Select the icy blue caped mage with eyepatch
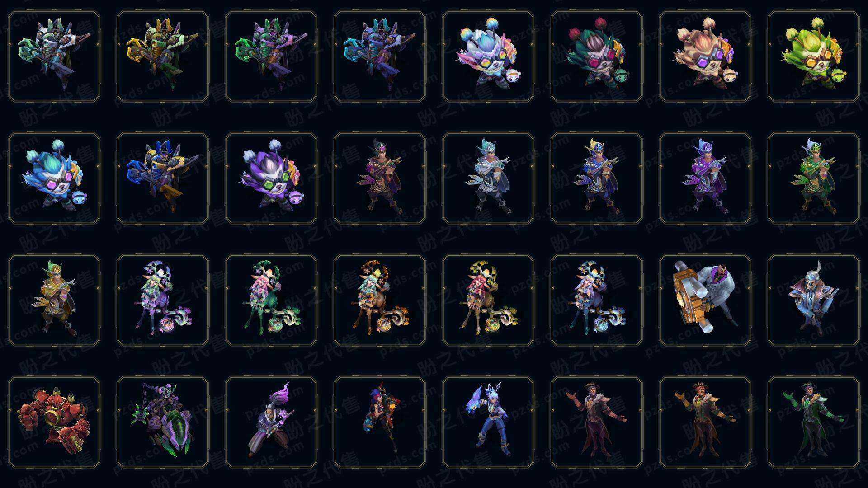The width and height of the screenshot is (868, 488). 814,300
